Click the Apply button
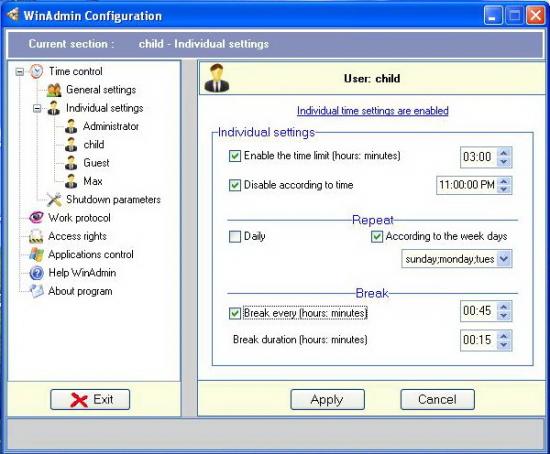 click(327, 399)
